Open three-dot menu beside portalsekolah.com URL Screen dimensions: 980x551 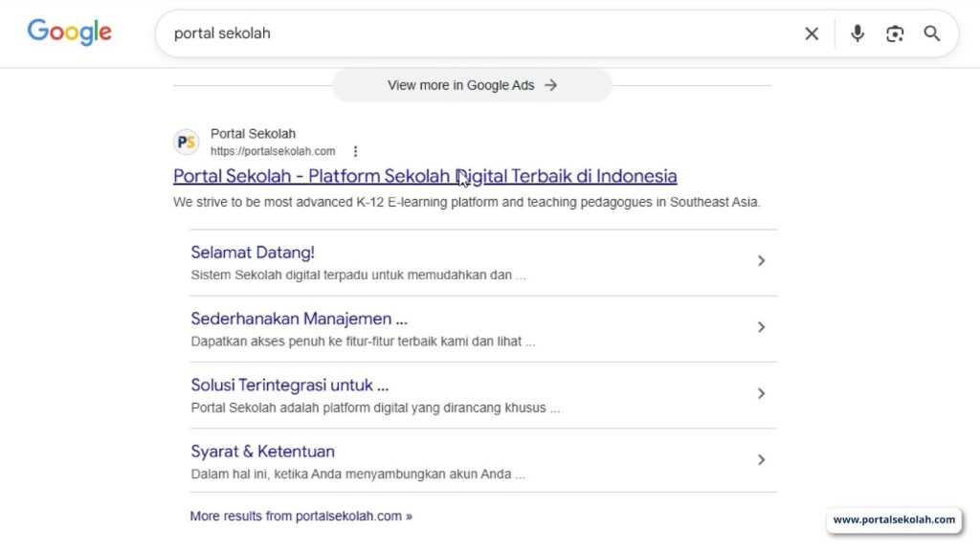point(356,151)
